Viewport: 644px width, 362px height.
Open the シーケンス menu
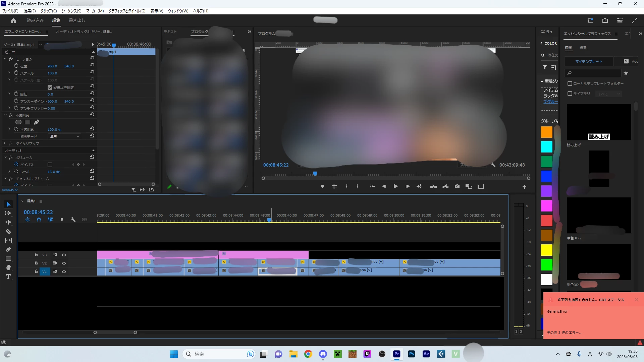[71, 11]
